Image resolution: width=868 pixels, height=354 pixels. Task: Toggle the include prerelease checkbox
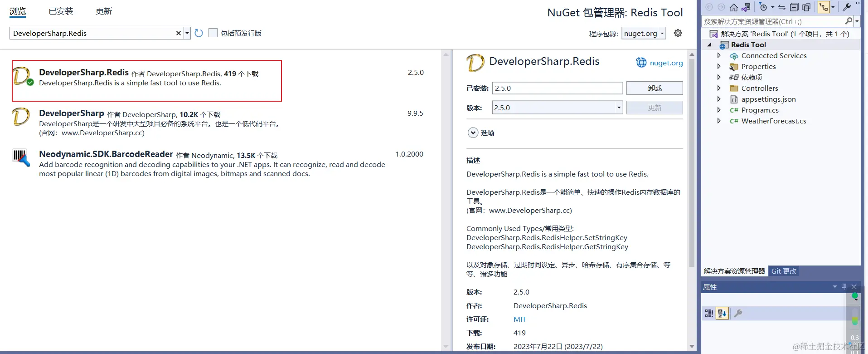click(x=213, y=33)
